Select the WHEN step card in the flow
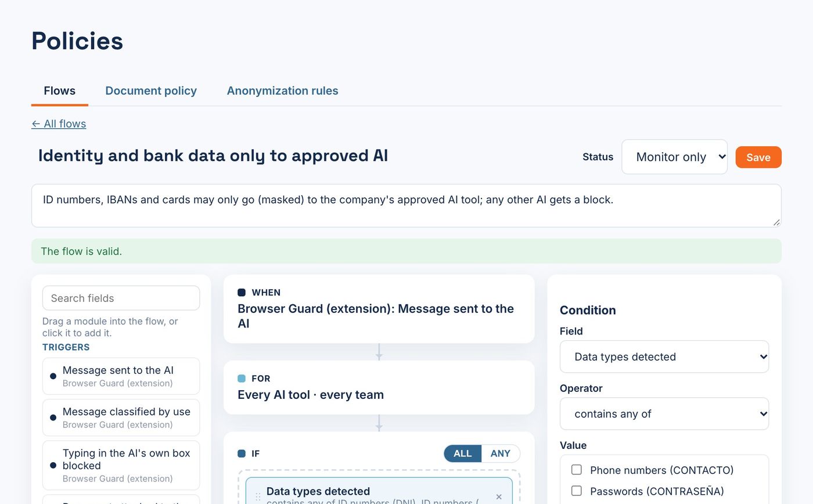This screenshot has width=813, height=504. click(x=379, y=309)
